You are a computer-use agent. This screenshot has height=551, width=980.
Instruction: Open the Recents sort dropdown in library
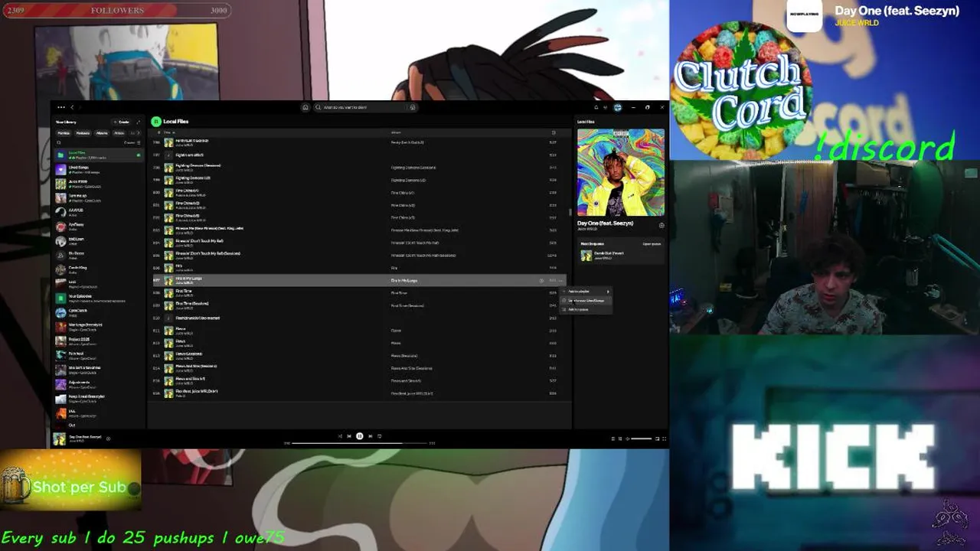pyautogui.click(x=132, y=142)
